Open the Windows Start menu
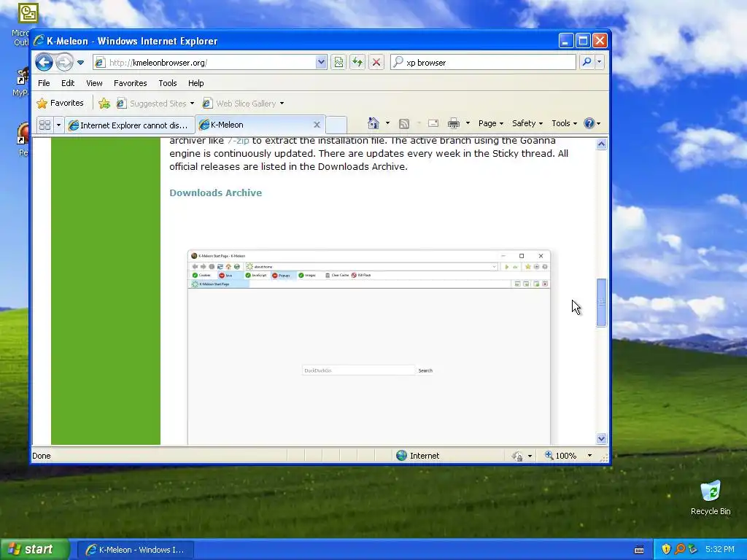 35,550
